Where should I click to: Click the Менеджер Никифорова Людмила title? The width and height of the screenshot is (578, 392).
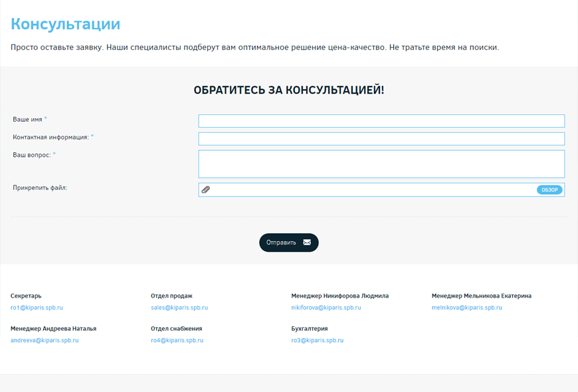[340, 296]
